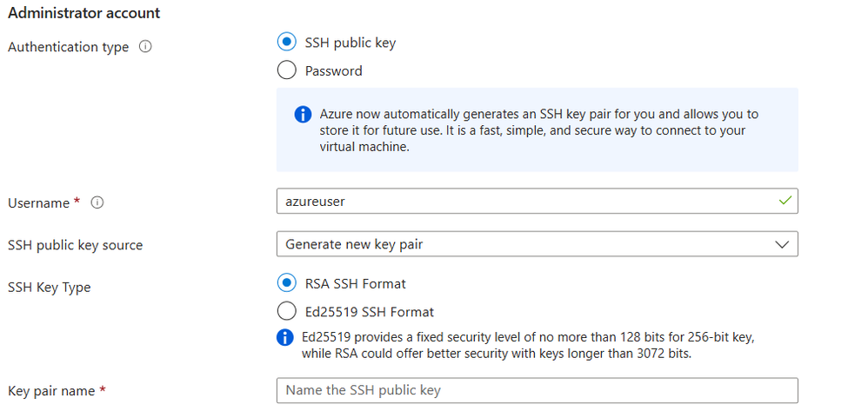Click the SSH Key Type label
The height and width of the screenshot is (411, 868).
(x=49, y=287)
